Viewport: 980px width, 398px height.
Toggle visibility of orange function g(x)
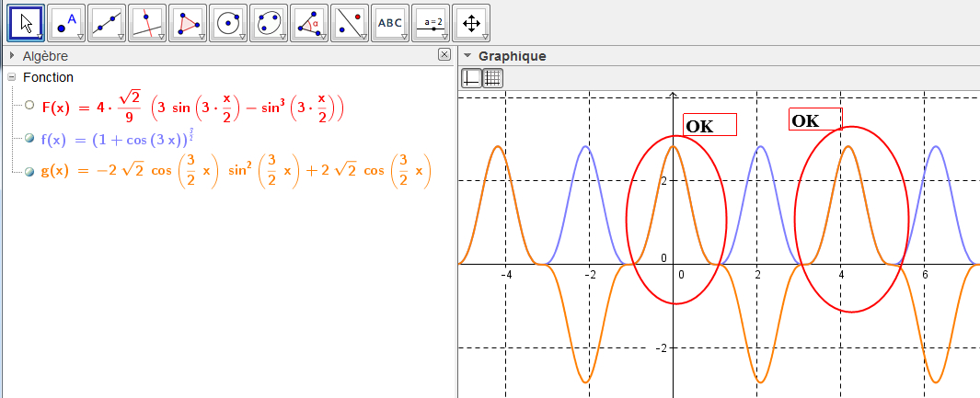coord(30,171)
